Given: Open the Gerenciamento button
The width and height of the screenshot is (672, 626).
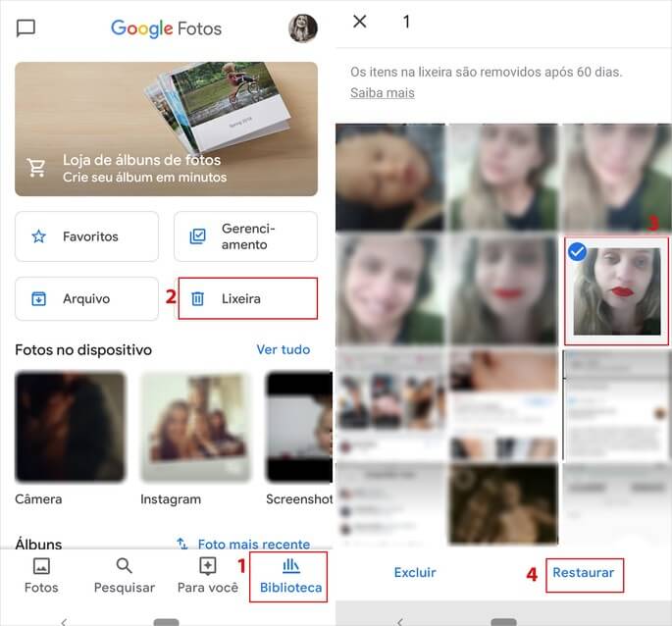Looking at the screenshot, I should click(245, 236).
